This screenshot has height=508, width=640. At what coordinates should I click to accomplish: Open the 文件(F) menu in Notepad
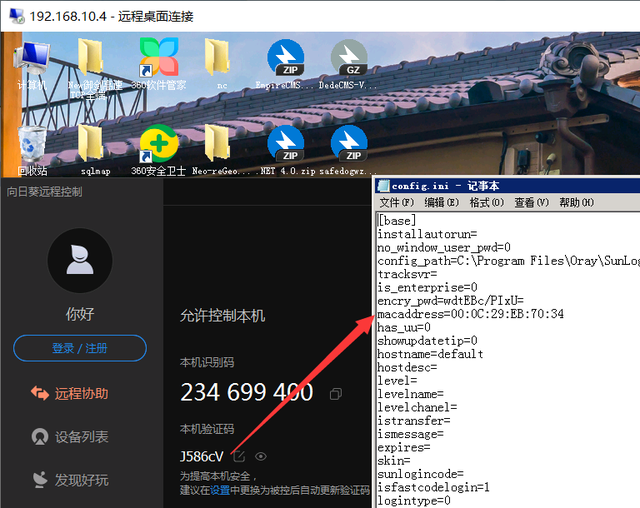[396, 202]
